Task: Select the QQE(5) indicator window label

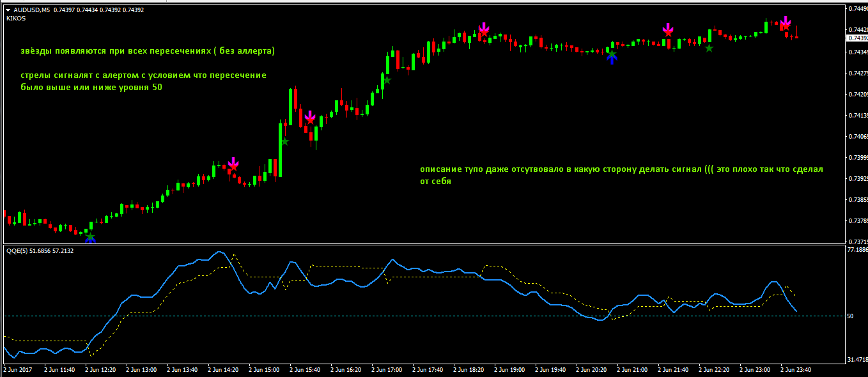Action: click(x=22, y=251)
